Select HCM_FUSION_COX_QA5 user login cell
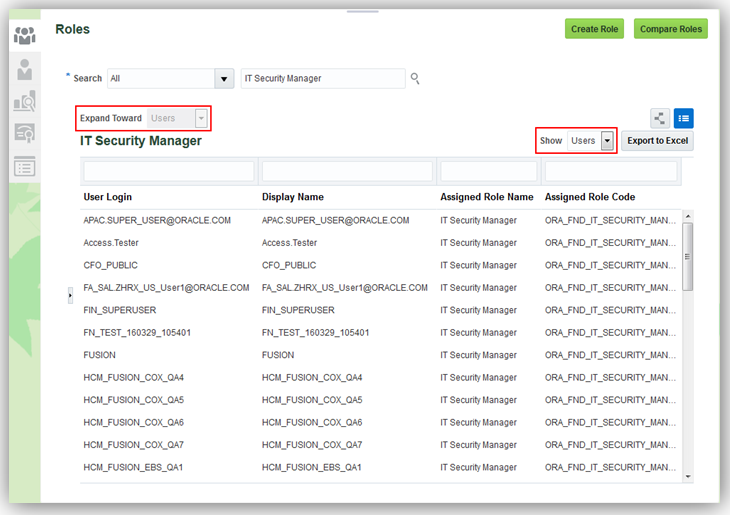The image size is (730, 515). (133, 400)
